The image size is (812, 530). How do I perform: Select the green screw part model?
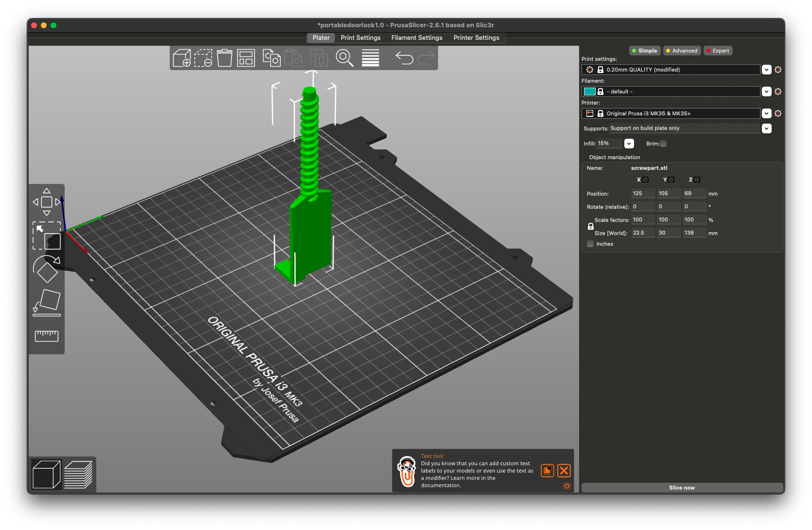(310, 229)
